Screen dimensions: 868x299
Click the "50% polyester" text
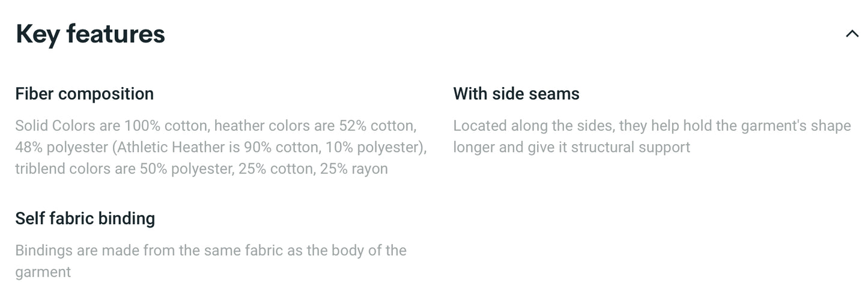pyautogui.click(x=186, y=169)
